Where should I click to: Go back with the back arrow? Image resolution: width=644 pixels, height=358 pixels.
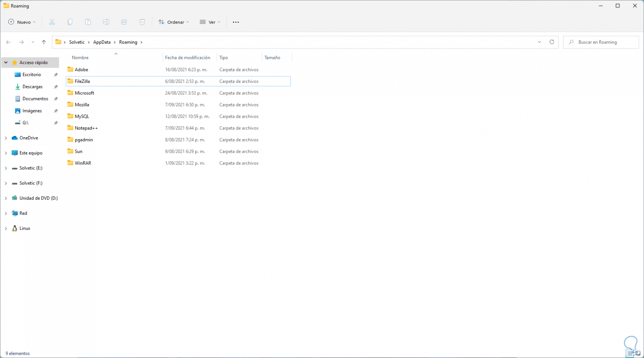tap(8, 42)
